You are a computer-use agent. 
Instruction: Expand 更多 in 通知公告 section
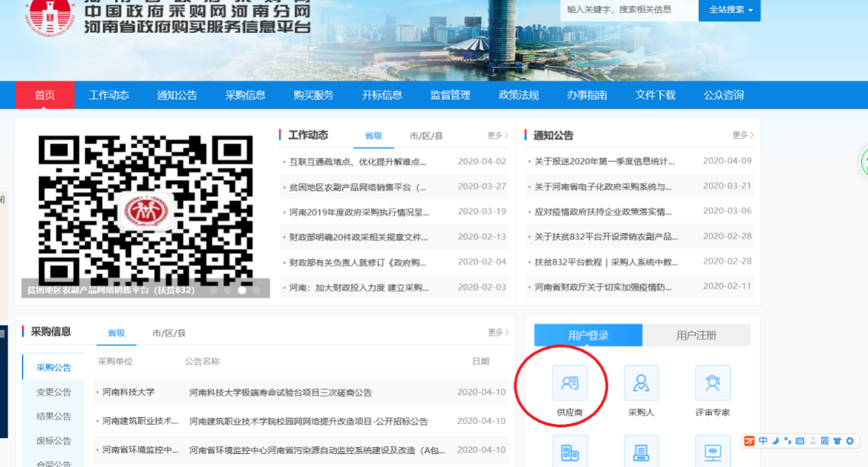click(x=743, y=136)
